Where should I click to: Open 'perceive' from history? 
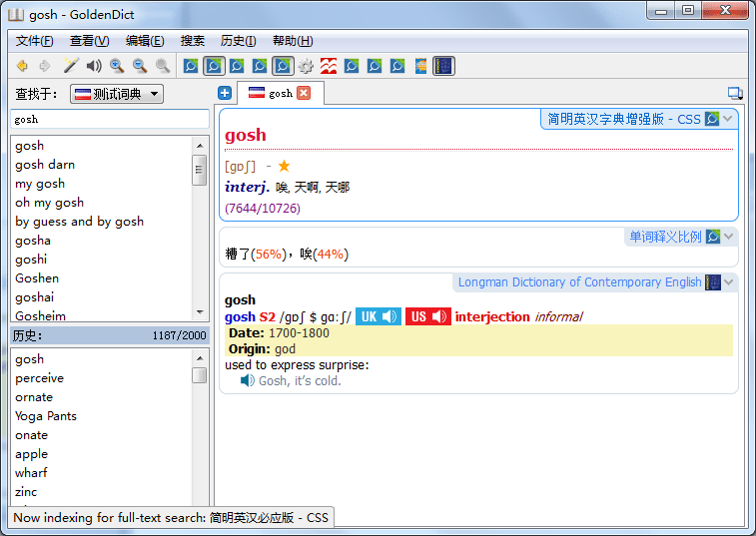[x=101, y=378]
